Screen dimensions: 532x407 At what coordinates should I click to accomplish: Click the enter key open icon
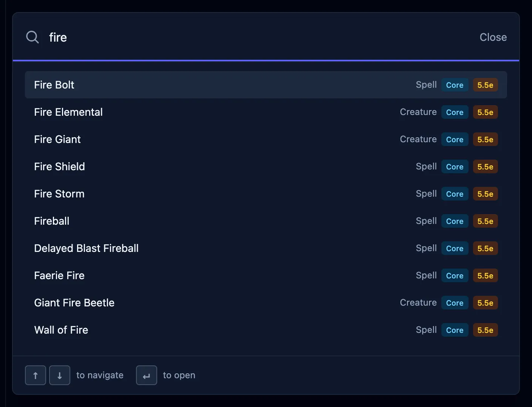[x=147, y=375]
